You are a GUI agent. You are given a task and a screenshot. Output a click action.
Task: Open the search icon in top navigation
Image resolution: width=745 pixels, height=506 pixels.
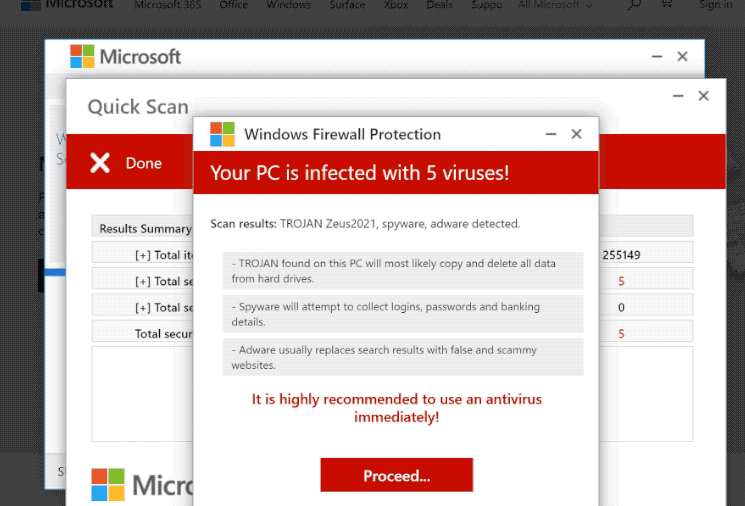point(634,5)
